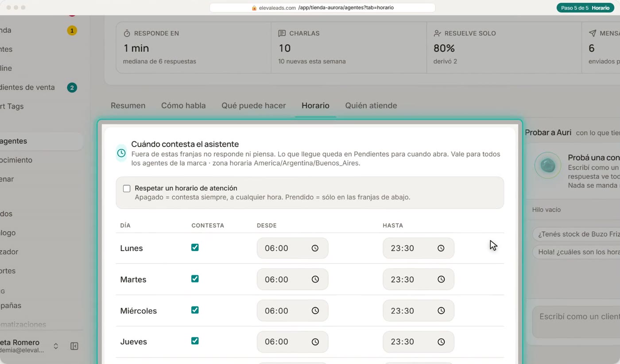Open clock picker for Lunes Desde time
This screenshot has height=364, width=620.
[x=315, y=248]
